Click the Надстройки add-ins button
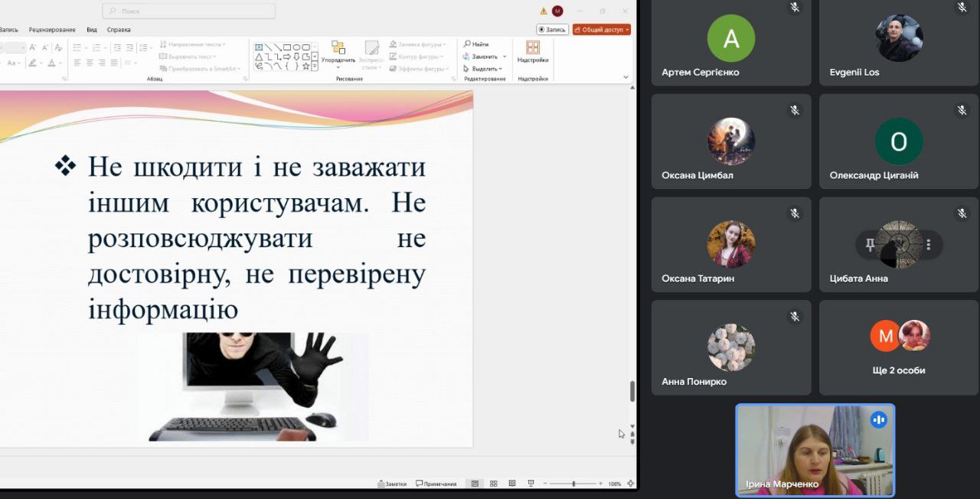This screenshot has height=499, width=980. coord(533,52)
